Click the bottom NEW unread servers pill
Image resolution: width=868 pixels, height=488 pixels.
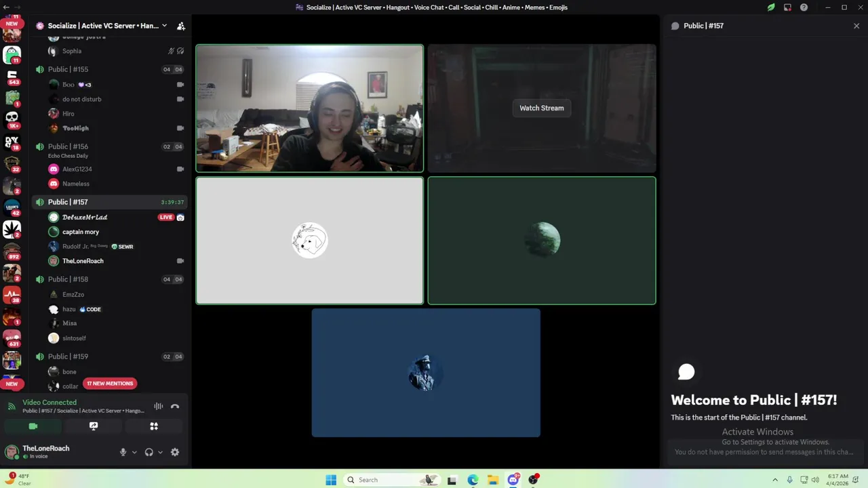pos(12,384)
